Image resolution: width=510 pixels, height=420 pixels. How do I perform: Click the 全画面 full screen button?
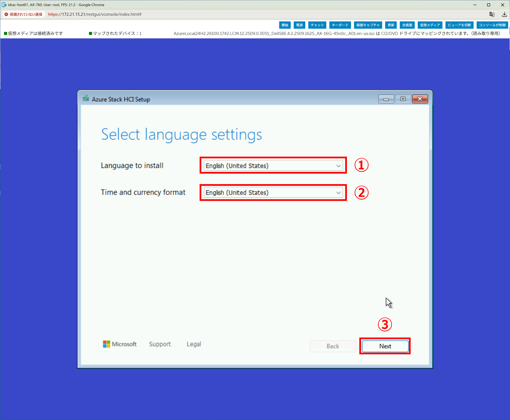coord(407,25)
